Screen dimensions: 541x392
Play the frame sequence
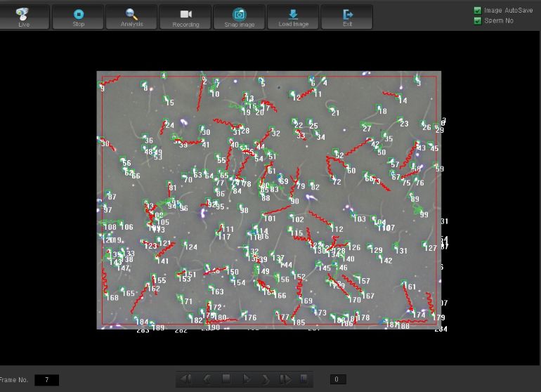246,379
